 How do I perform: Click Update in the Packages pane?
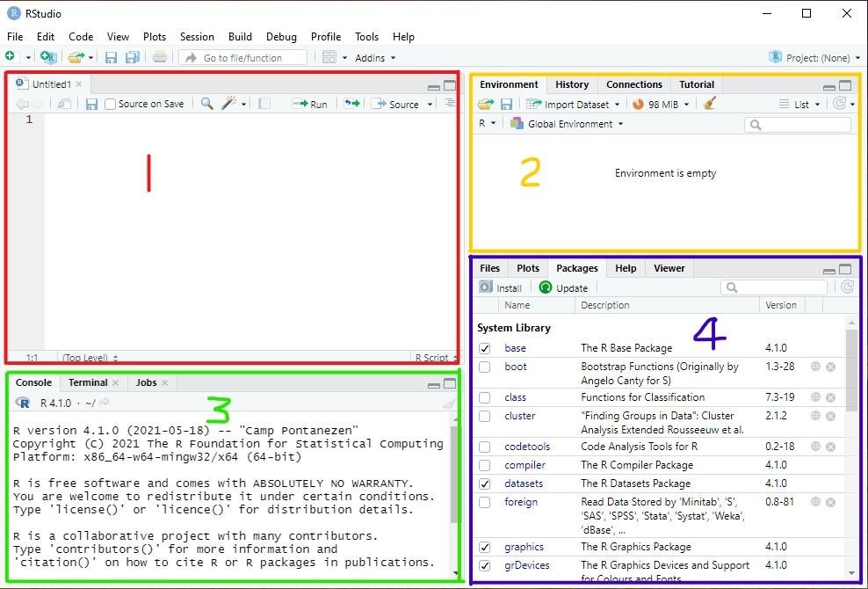point(564,287)
